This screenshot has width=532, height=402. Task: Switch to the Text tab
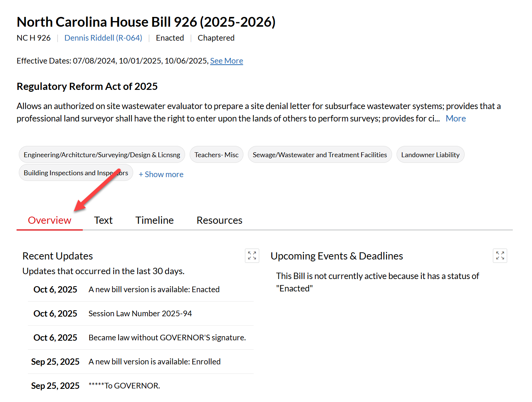(103, 220)
